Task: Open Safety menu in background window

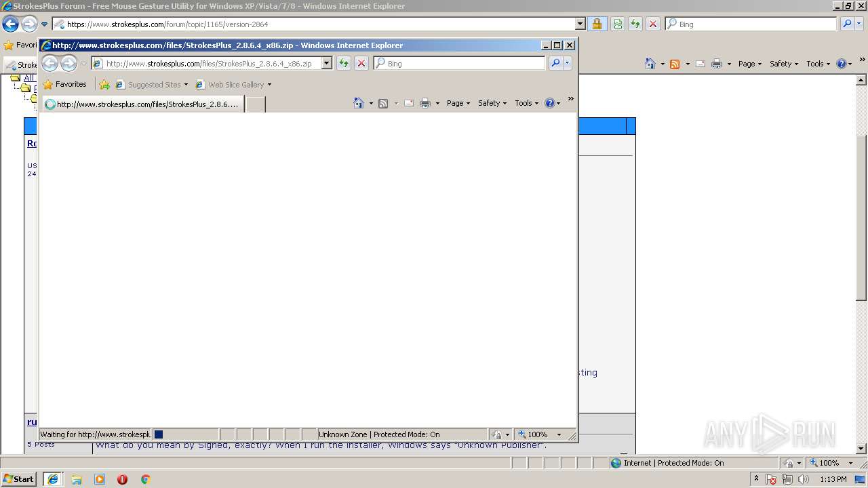Action: click(x=784, y=64)
